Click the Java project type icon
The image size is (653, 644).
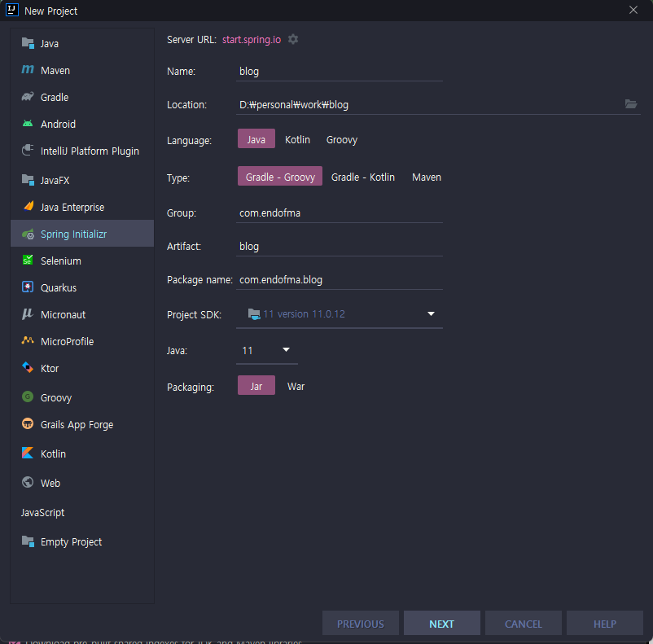(x=28, y=43)
